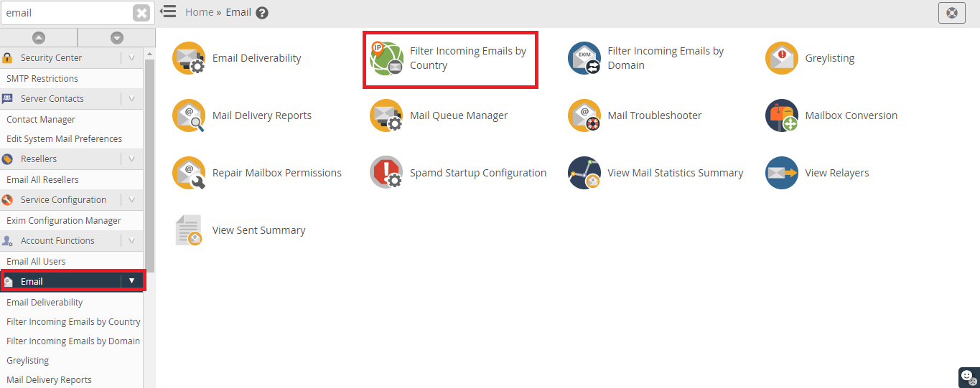Click the email search input field
Viewport: 980px width, 388px height.
coord(67,13)
